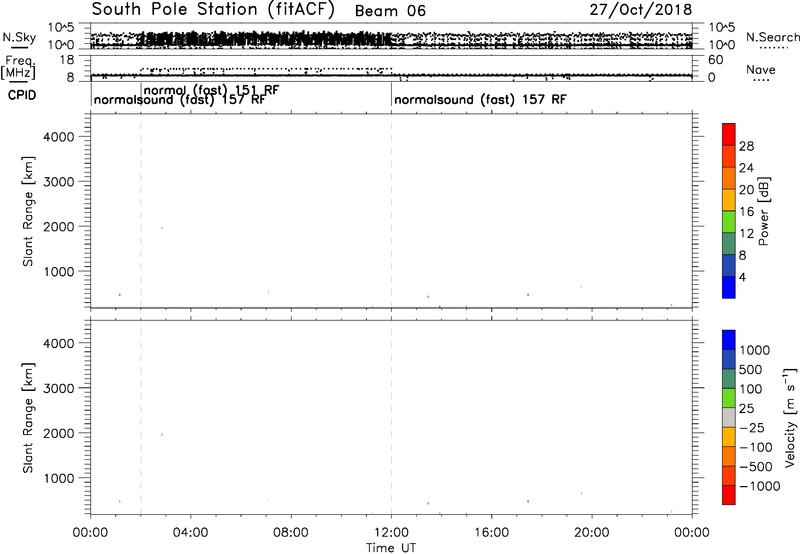Image resolution: width=800 pixels, height=554 pixels.
Task: Click the "-1000" velocity colorbar label
Action: coord(759,486)
